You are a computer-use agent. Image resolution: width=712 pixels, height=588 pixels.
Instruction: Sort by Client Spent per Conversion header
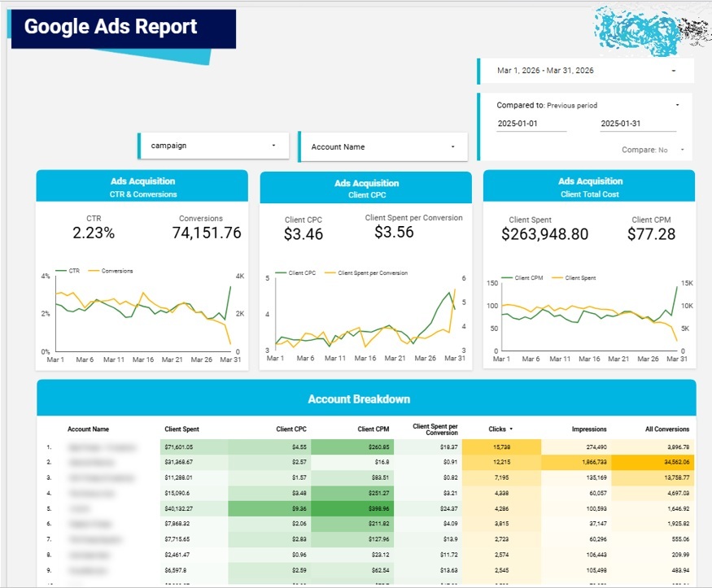tap(435, 429)
